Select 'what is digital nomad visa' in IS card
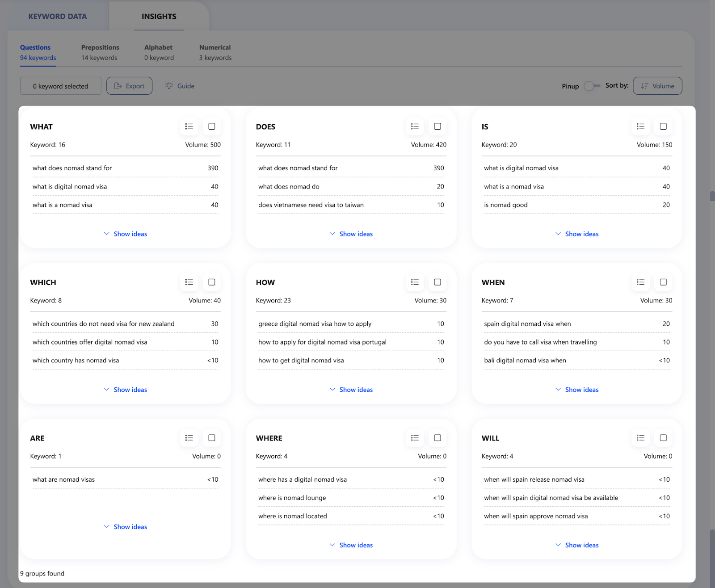This screenshot has height=588, width=715. point(577,168)
